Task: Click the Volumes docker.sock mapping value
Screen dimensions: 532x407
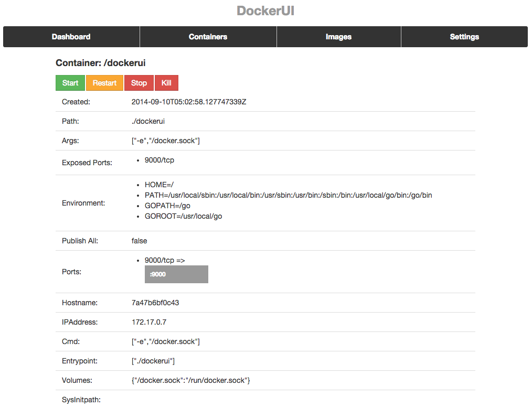Action: (x=190, y=381)
